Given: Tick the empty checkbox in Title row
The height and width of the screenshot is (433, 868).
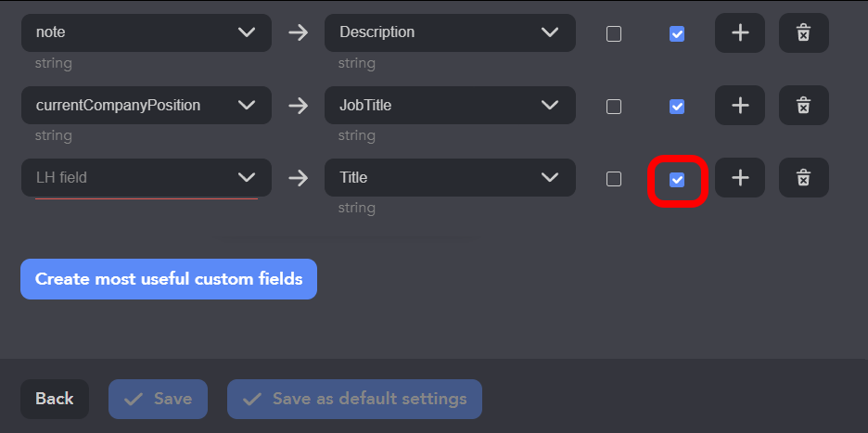Looking at the screenshot, I should pyautogui.click(x=614, y=179).
